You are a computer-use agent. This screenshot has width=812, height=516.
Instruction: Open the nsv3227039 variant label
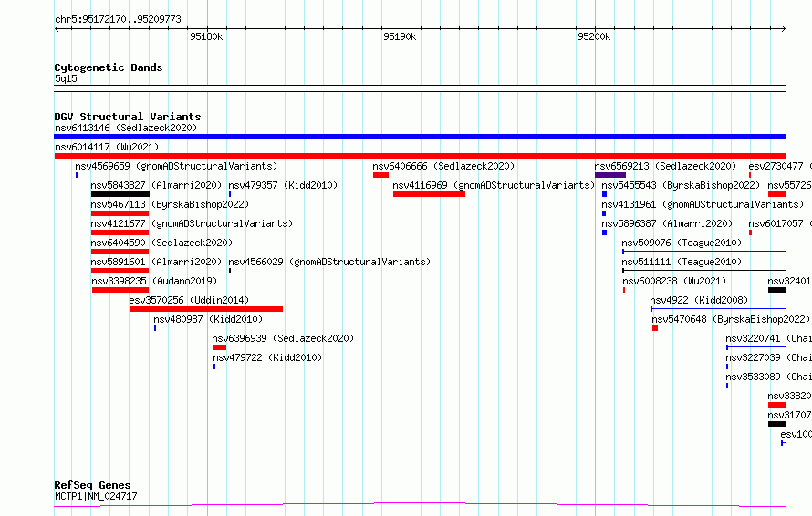(x=768, y=357)
